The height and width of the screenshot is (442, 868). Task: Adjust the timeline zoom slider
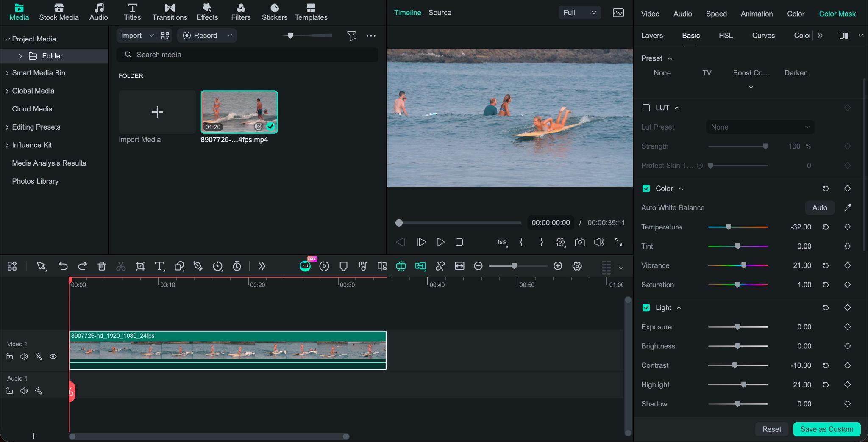(514, 266)
